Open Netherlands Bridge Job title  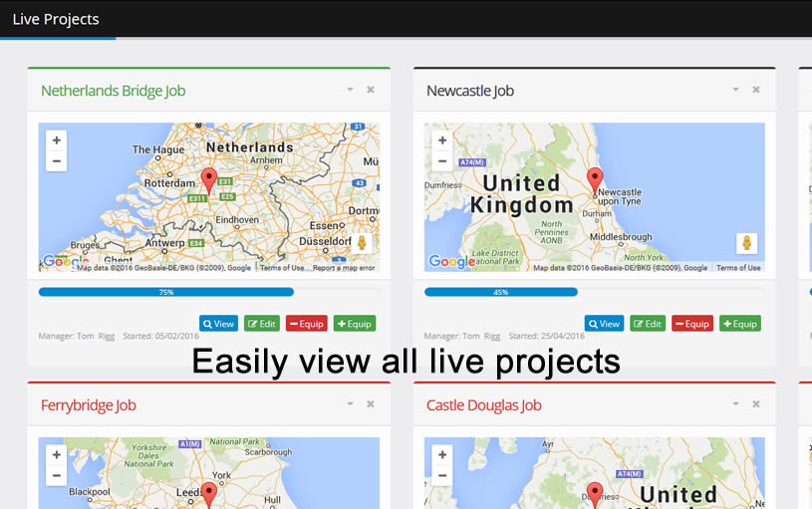pyautogui.click(x=113, y=91)
